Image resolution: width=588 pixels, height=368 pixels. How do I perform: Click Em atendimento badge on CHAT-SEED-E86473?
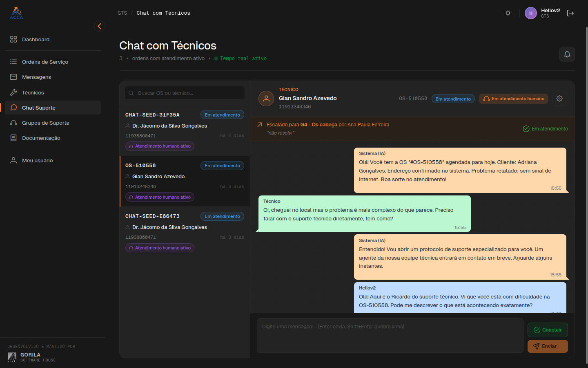[222, 216]
